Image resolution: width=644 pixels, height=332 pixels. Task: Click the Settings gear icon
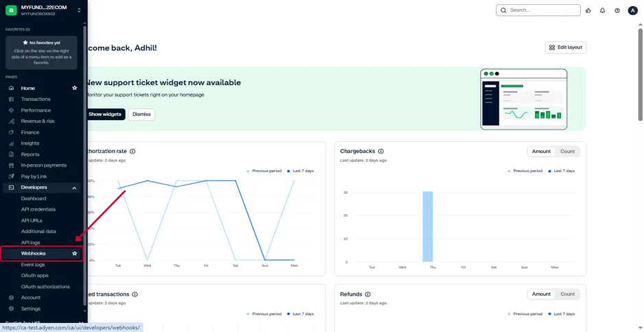(12, 309)
